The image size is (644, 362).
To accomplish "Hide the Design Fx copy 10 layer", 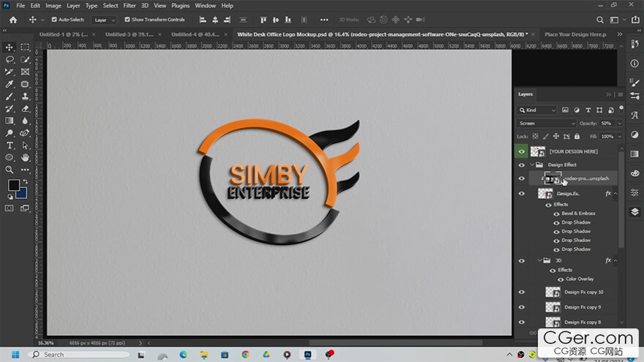I will pos(522,293).
